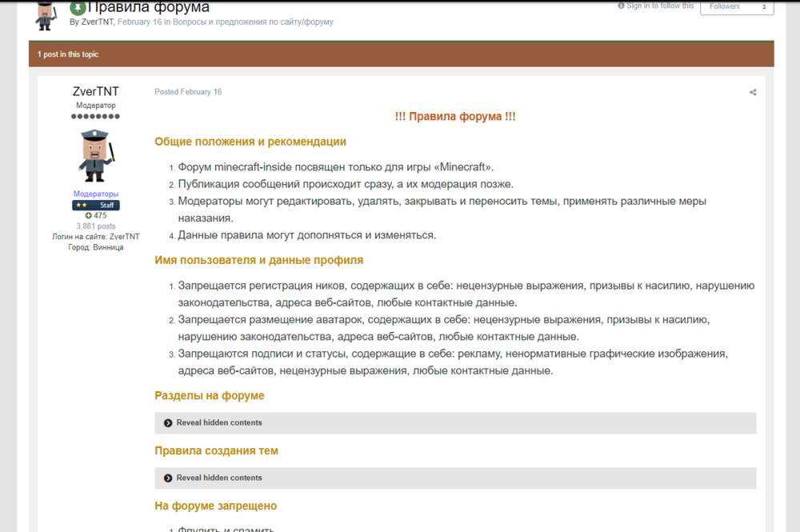Image resolution: width=800 pixels, height=532 pixels.
Task: Click the heading На форуме запрещено
Action: 216,506
